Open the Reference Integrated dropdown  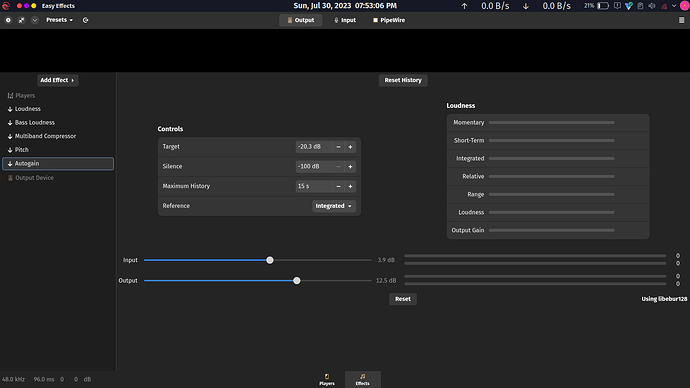click(334, 206)
